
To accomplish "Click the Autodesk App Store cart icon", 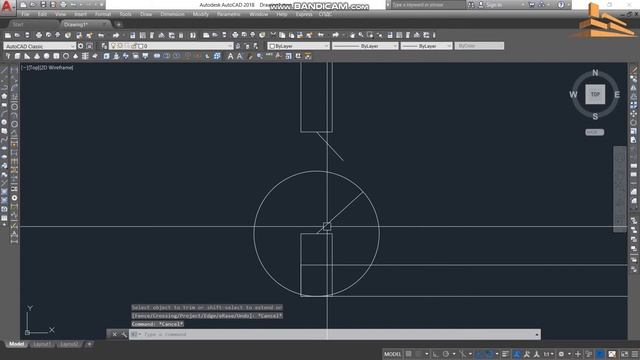I will click(531, 5).
